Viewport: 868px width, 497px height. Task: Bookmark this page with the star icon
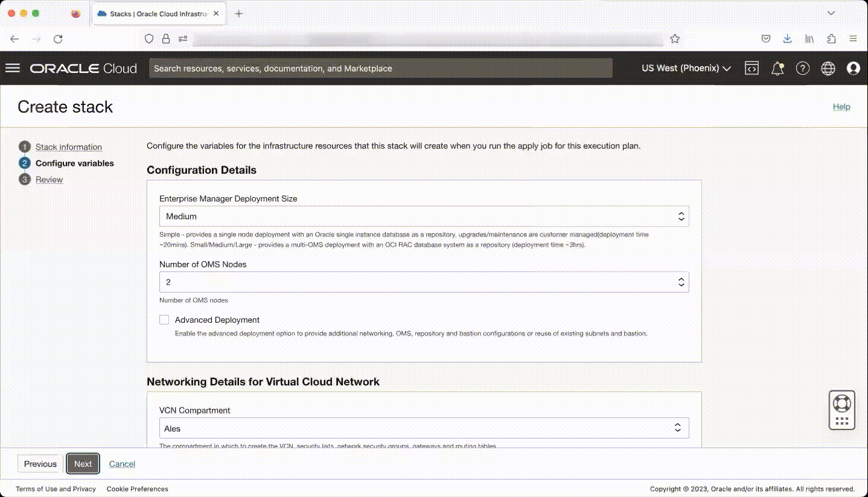[675, 39]
